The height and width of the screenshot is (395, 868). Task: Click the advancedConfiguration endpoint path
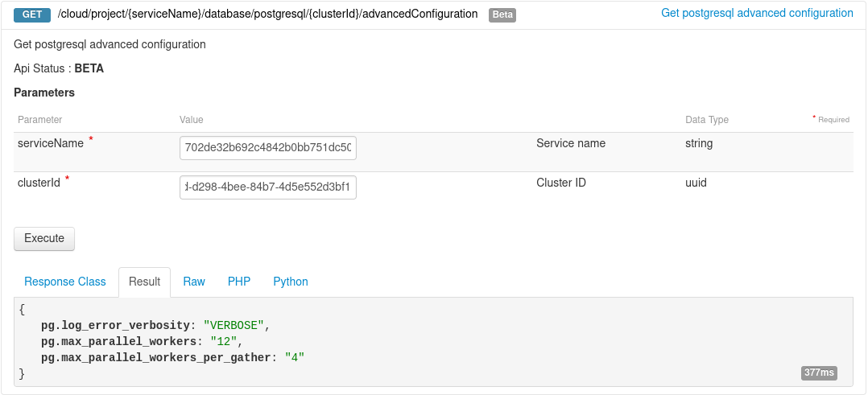(x=267, y=14)
